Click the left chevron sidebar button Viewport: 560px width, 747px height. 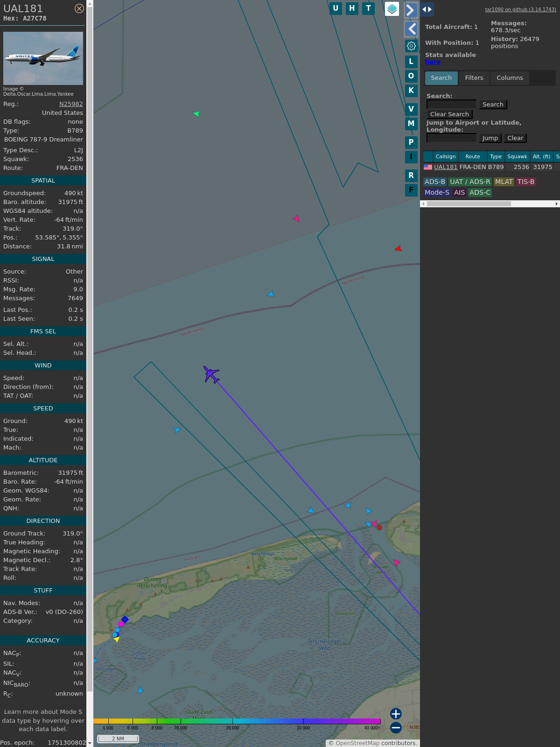point(411,29)
